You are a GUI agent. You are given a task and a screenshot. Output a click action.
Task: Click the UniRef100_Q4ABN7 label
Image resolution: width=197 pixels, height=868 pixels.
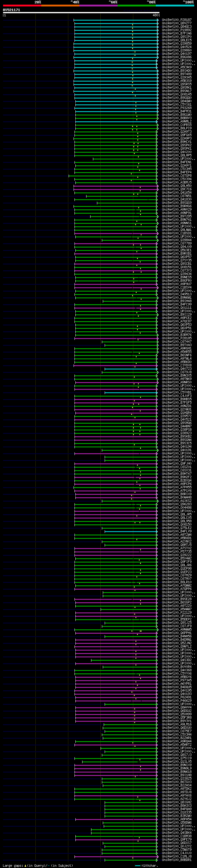pyautogui.click(x=177, y=426)
